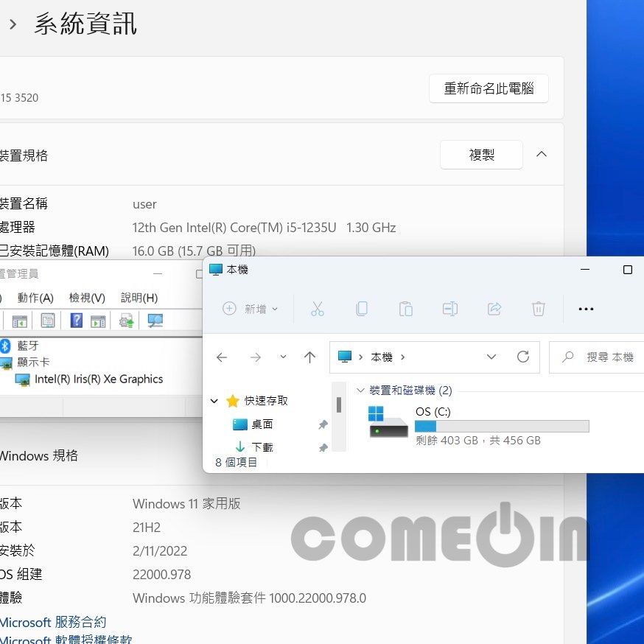Viewport: 644px width, 644px height.
Task: Click the 8 個項目 status bar text
Action: coord(237,463)
